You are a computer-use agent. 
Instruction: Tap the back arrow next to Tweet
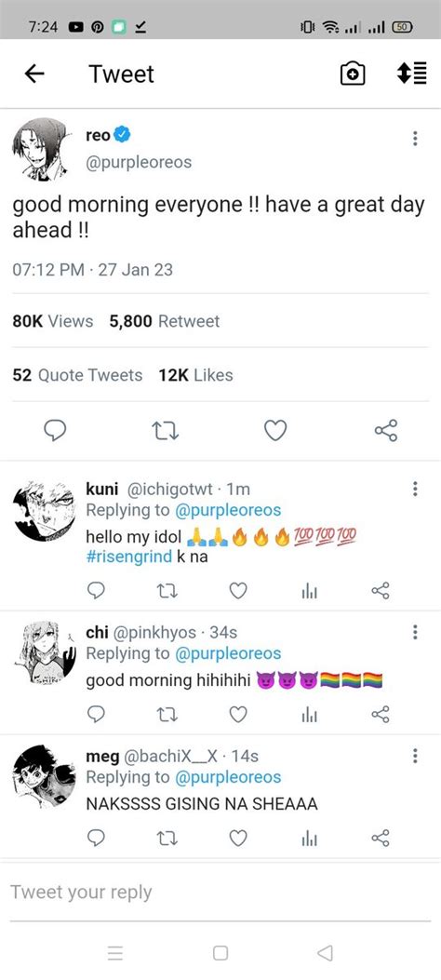click(34, 74)
